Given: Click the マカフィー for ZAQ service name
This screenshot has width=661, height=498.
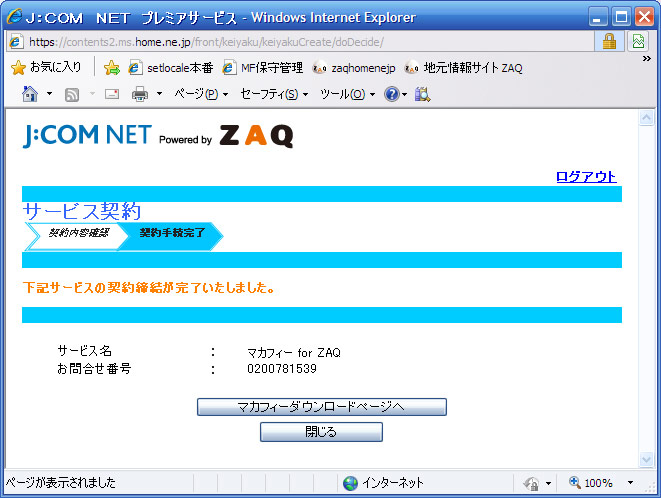Looking at the screenshot, I should click(x=294, y=352).
